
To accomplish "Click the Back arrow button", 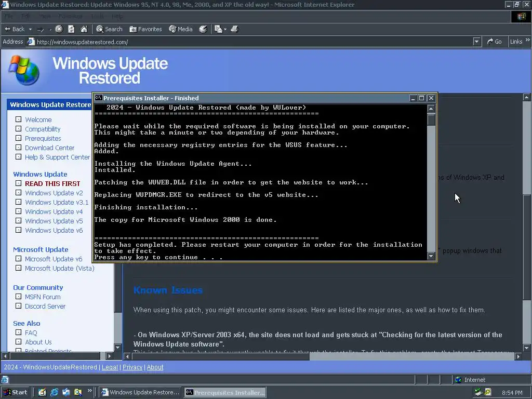I will pyautogui.click(x=15, y=29).
